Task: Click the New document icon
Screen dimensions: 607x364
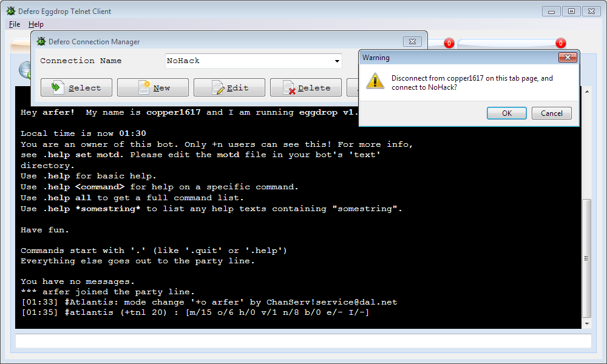Action: [x=144, y=87]
